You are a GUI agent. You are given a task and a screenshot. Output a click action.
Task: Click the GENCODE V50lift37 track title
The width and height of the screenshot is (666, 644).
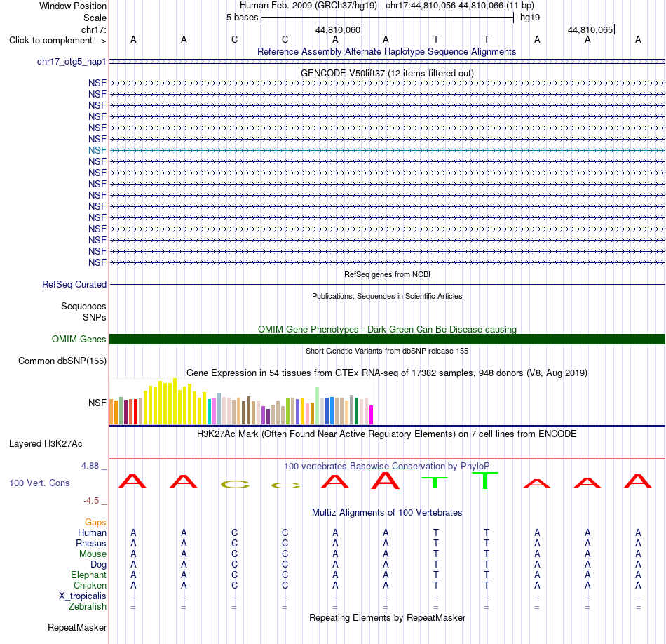[387, 73]
